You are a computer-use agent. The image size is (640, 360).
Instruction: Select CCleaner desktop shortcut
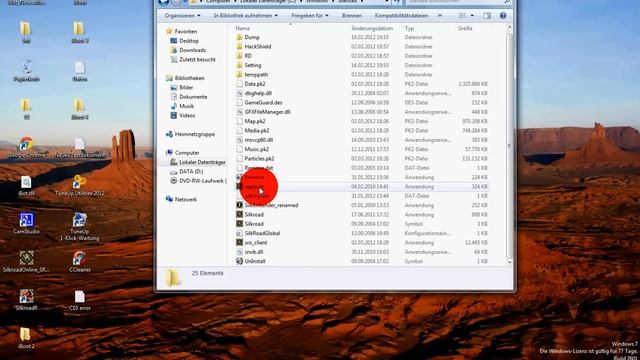(x=80, y=261)
